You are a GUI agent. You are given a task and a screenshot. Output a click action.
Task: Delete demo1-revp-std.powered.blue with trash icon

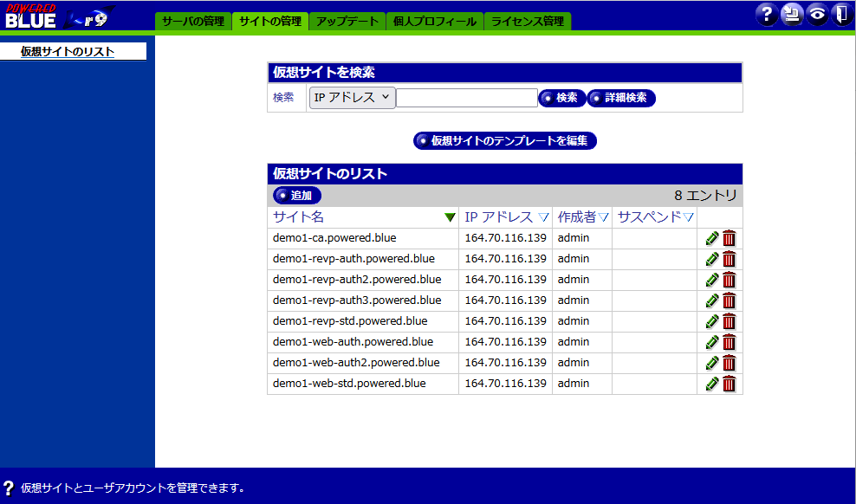point(730,321)
